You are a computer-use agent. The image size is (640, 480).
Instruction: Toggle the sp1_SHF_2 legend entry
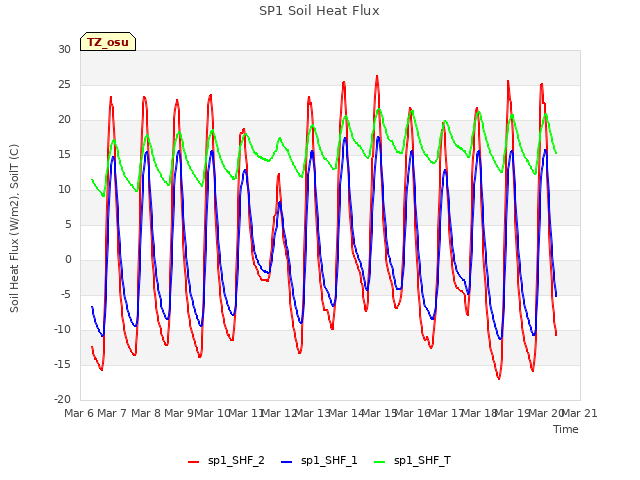226,461
